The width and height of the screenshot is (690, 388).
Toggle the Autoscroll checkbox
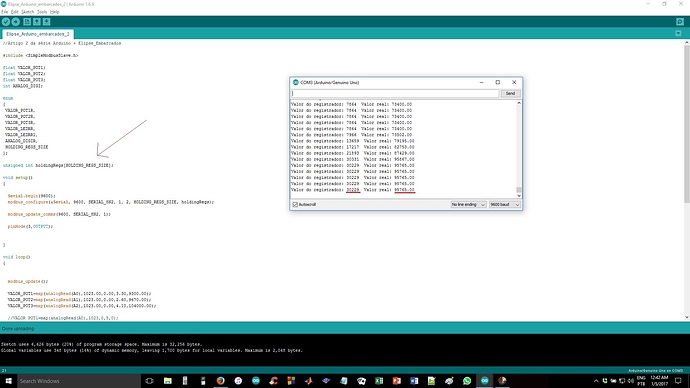click(295, 205)
